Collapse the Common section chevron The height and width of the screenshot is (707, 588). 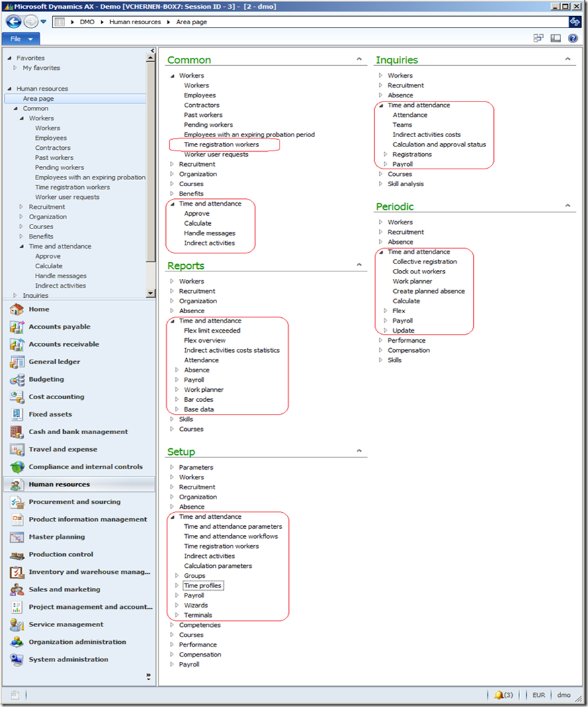point(360,60)
